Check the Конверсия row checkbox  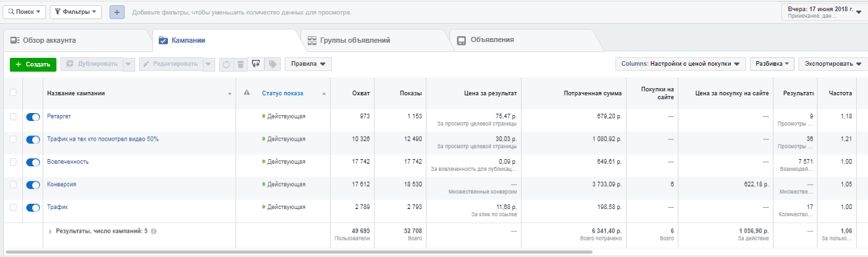(13, 185)
